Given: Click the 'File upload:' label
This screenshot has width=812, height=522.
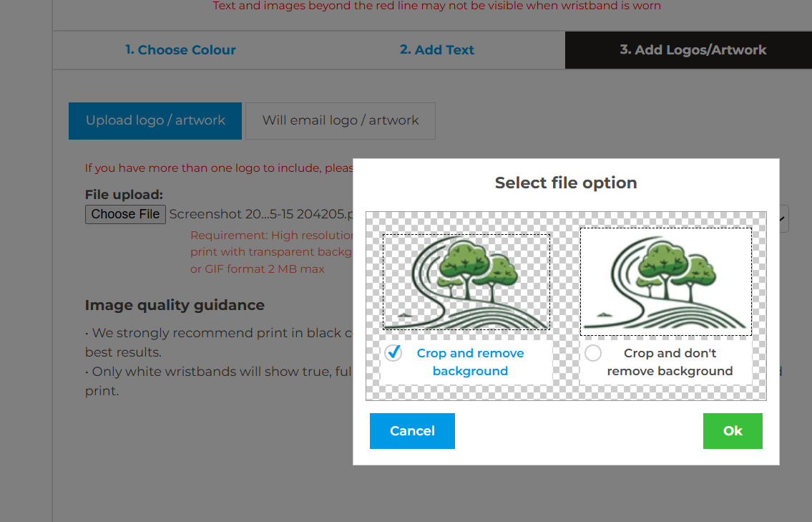Looking at the screenshot, I should coord(124,195).
